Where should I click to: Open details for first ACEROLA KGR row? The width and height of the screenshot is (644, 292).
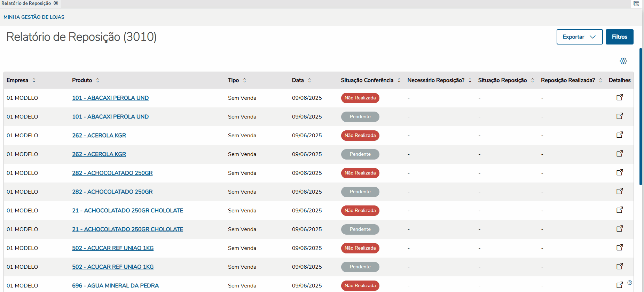click(620, 135)
